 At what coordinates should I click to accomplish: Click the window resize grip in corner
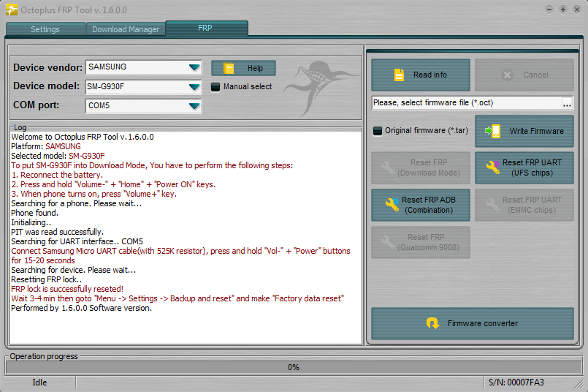(579, 384)
